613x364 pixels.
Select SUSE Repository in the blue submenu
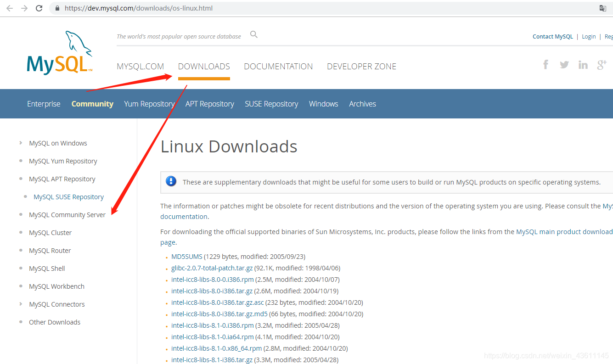pos(271,104)
